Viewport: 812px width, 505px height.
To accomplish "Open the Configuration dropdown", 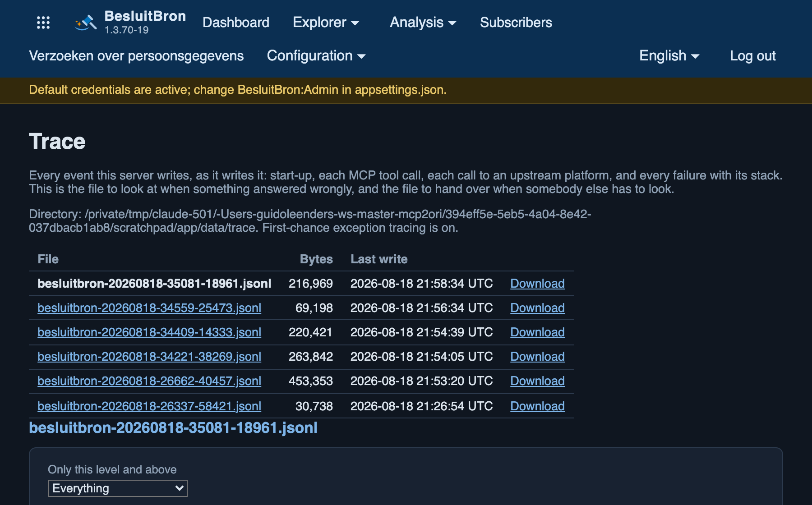I will [316, 56].
